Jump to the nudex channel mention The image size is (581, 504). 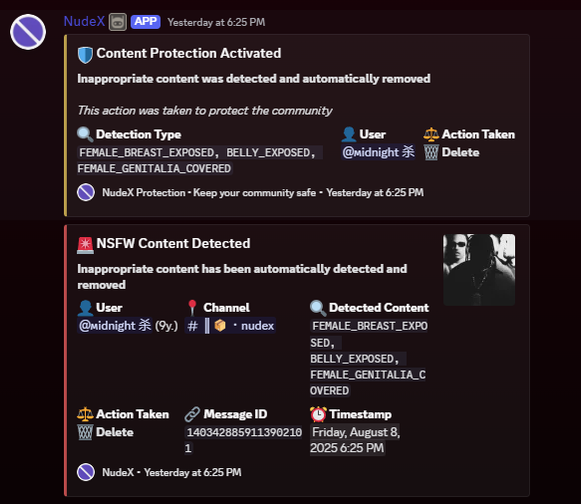click(230, 326)
